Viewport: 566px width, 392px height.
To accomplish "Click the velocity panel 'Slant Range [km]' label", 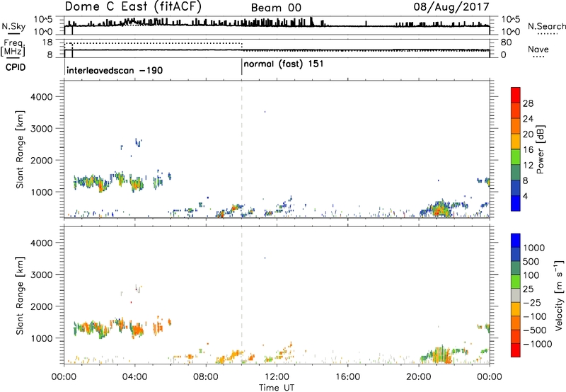I will (20, 296).
